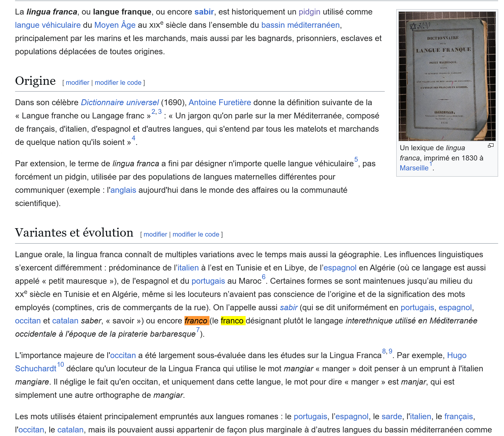
Task: Open 'portugais' link after 'uniformément en'
Action: (417, 307)
